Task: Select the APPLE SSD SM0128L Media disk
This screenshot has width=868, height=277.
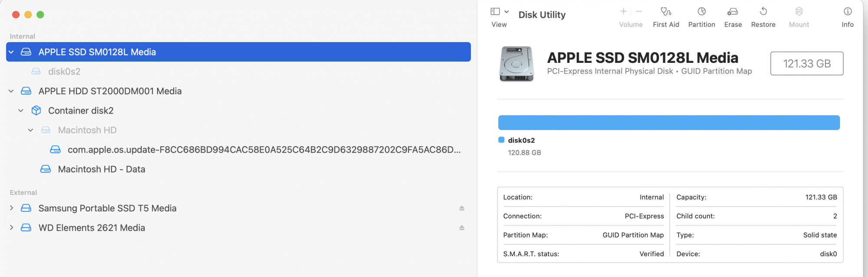Action: click(238, 52)
